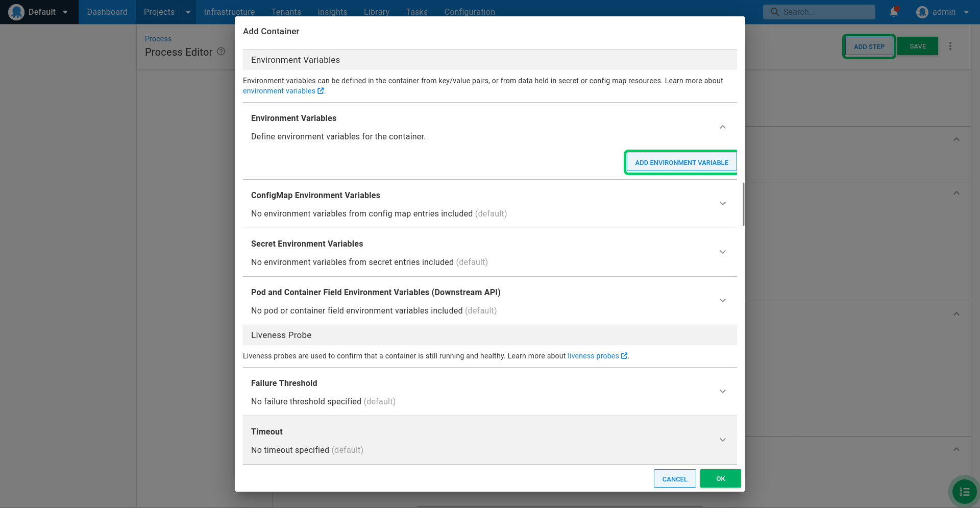The height and width of the screenshot is (508, 980).
Task: Open the Projects menu
Action: 159,12
